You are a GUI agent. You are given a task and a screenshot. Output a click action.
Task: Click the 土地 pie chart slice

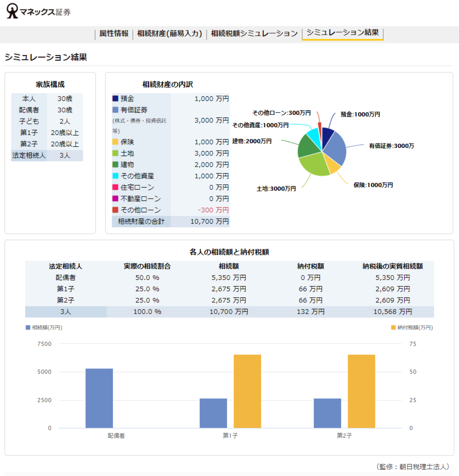pyautogui.click(x=315, y=165)
